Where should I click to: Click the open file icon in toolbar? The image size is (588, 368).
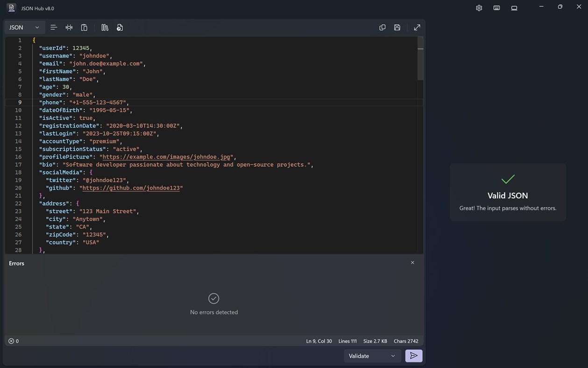120,28
